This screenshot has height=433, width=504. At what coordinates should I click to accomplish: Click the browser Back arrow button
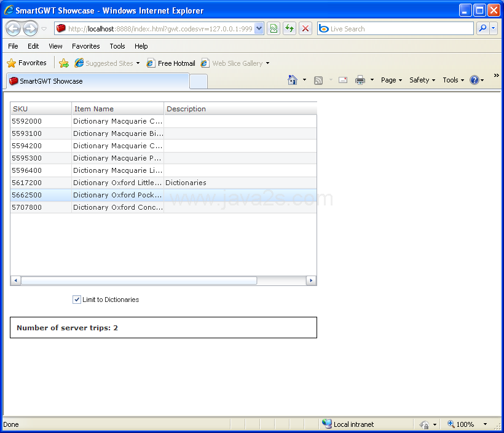(x=13, y=29)
